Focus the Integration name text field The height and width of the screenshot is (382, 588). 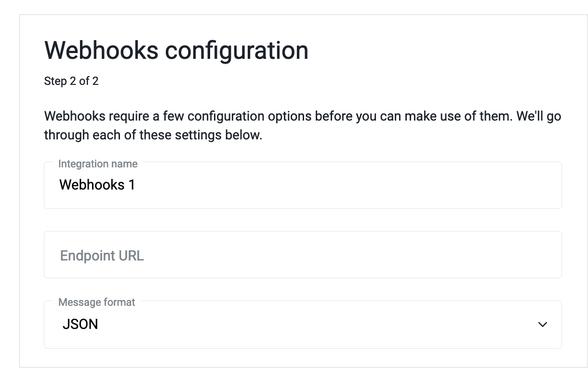[x=303, y=185]
